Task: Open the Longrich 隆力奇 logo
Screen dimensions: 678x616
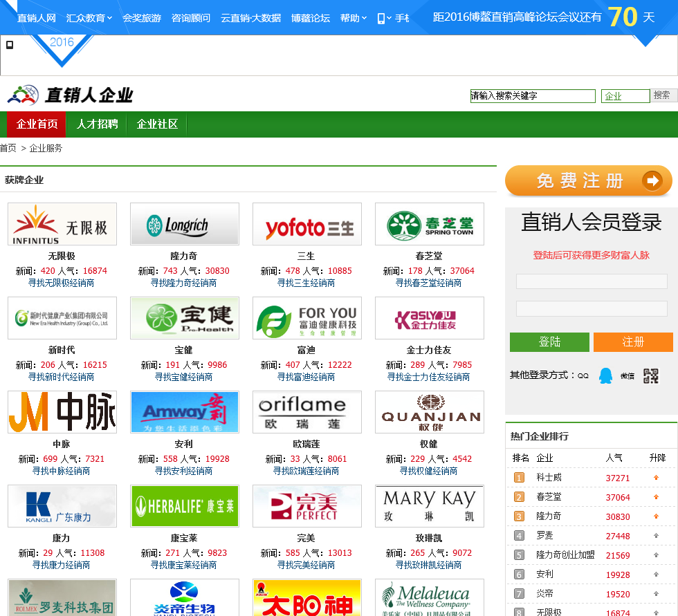Action: (x=185, y=224)
